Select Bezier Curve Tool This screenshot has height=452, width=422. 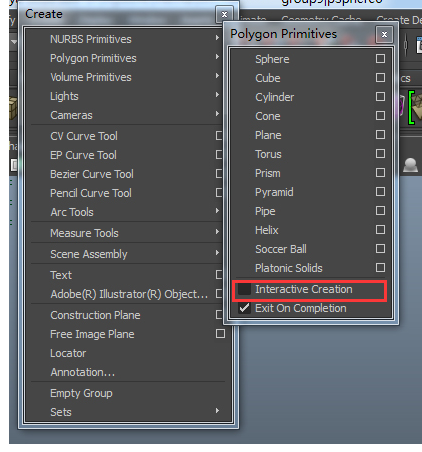92,174
